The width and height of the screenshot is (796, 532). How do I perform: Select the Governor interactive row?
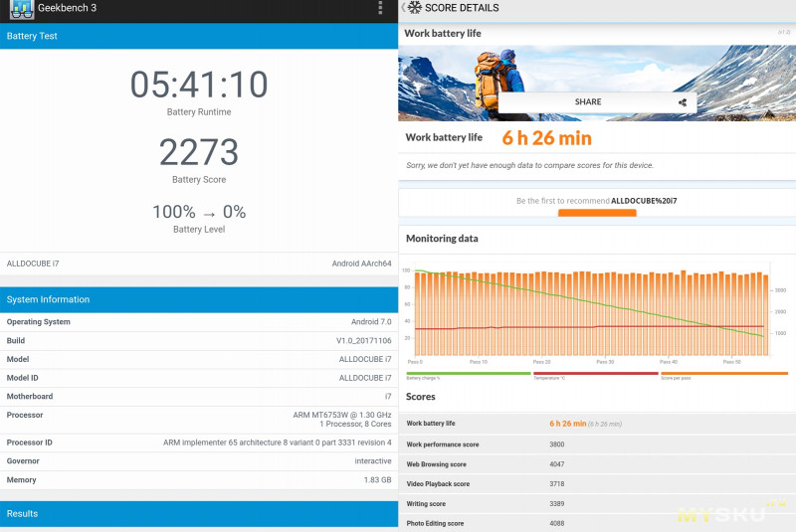pos(199,461)
